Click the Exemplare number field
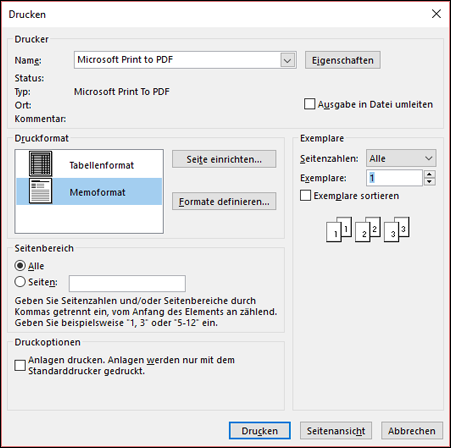 click(x=395, y=178)
